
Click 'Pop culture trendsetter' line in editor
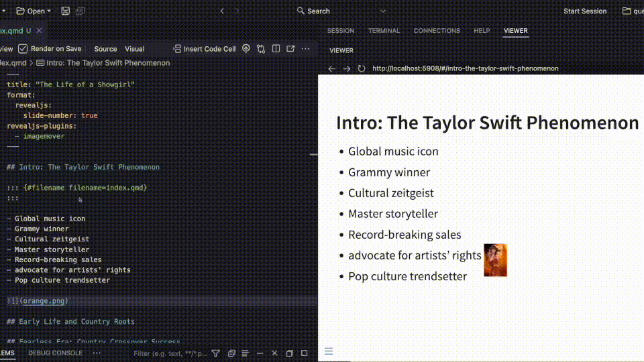(58, 280)
